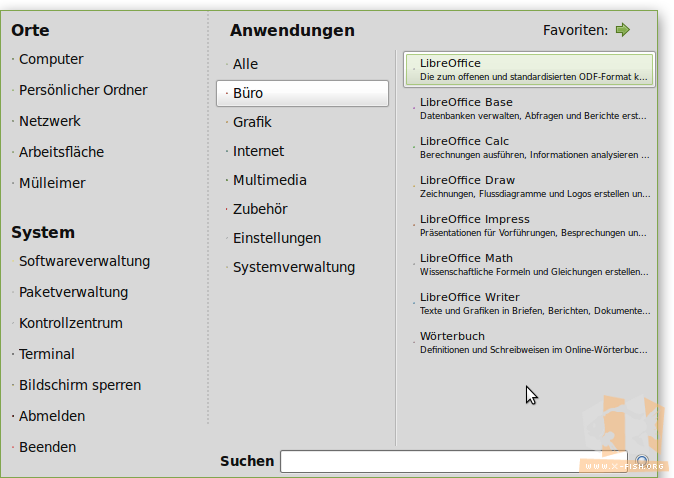
Task: Launch LibreOffice Math
Action: 529,265
